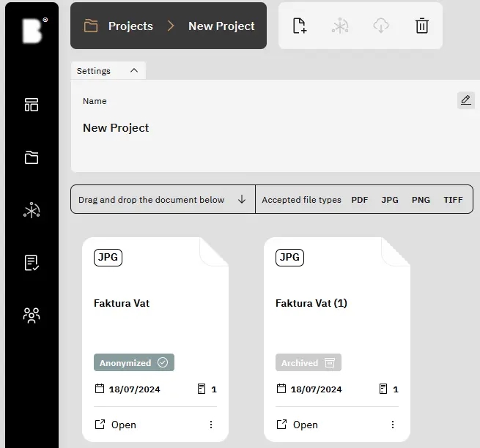The height and width of the screenshot is (448, 480).
Task: Click the Anonymized status badge
Action: [134, 362]
